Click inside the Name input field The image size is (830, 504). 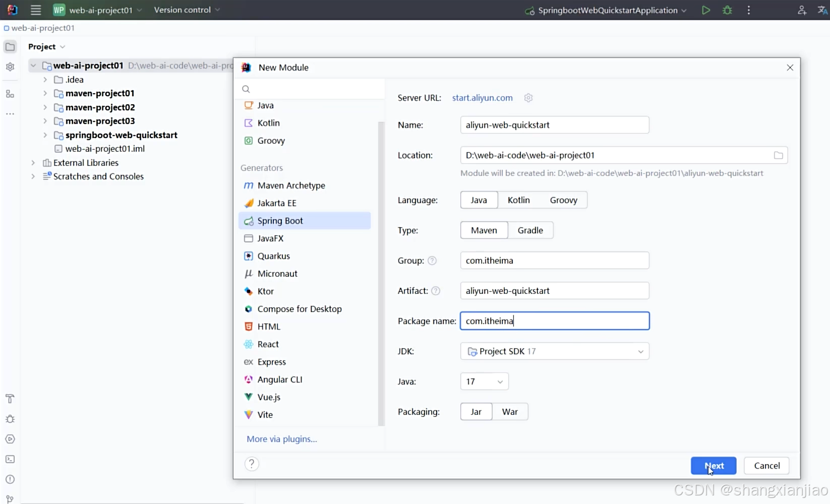[555, 125]
